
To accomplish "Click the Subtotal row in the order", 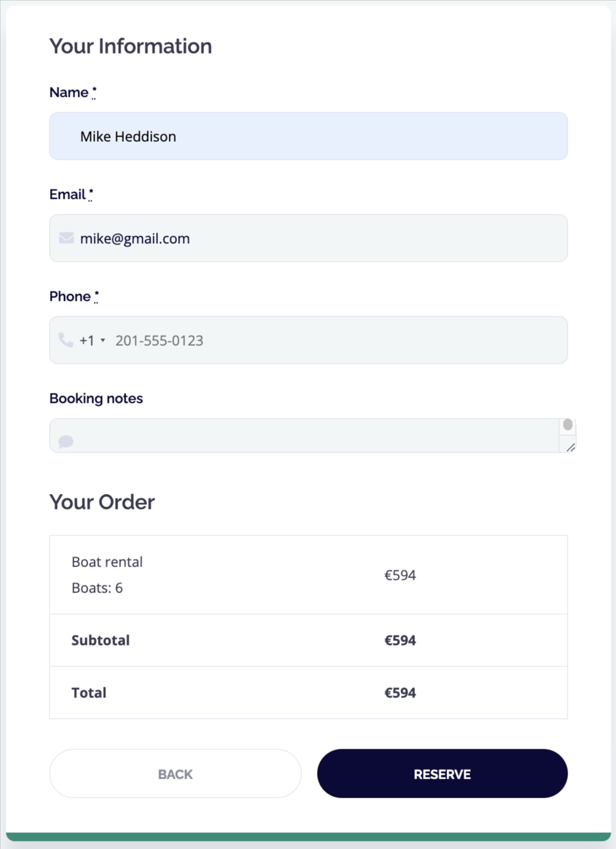I will [308, 640].
